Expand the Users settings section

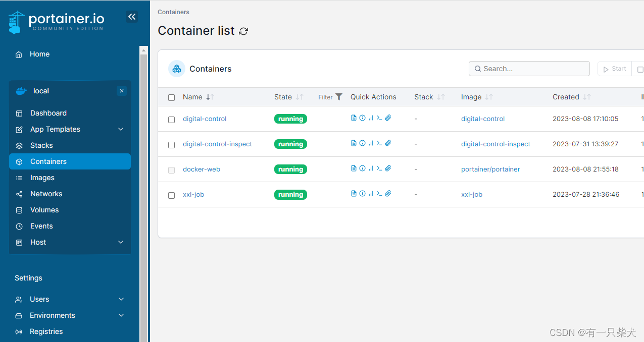[121, 299]
